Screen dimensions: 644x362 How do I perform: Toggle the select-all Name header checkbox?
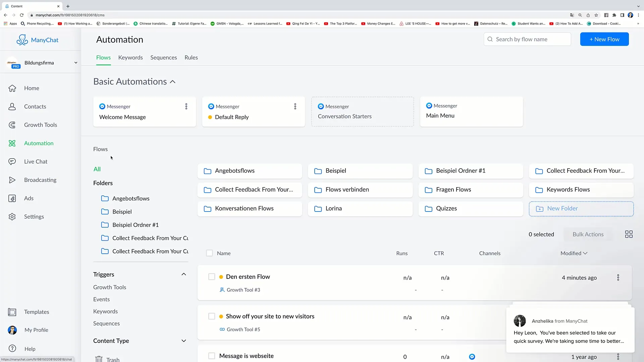pos(209,253)
